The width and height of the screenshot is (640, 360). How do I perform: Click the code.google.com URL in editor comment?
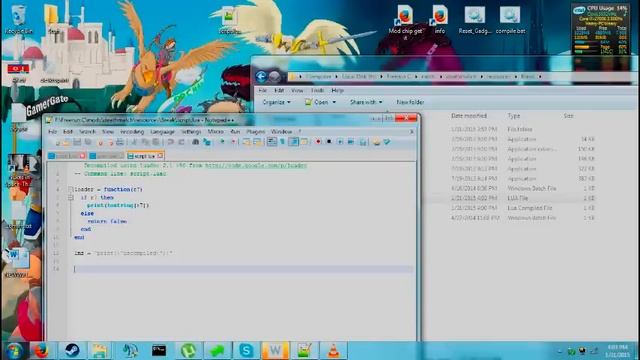pyautogui.click(x=256, y=165)
